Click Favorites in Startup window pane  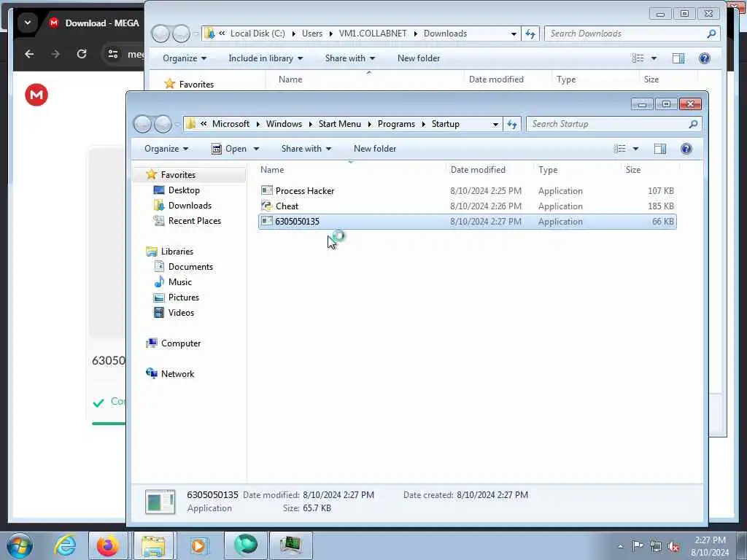178,175
